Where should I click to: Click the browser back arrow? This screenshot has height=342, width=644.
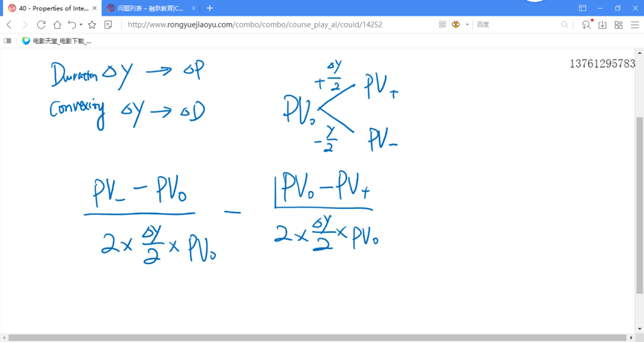(x=9, y=25)
